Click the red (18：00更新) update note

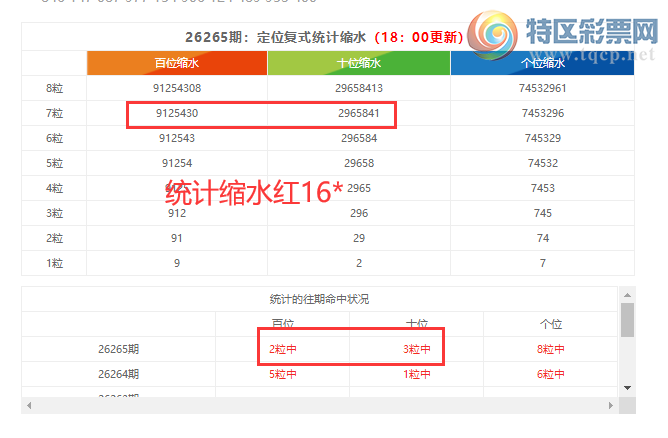pyautogui.click(x=419, y=37)
